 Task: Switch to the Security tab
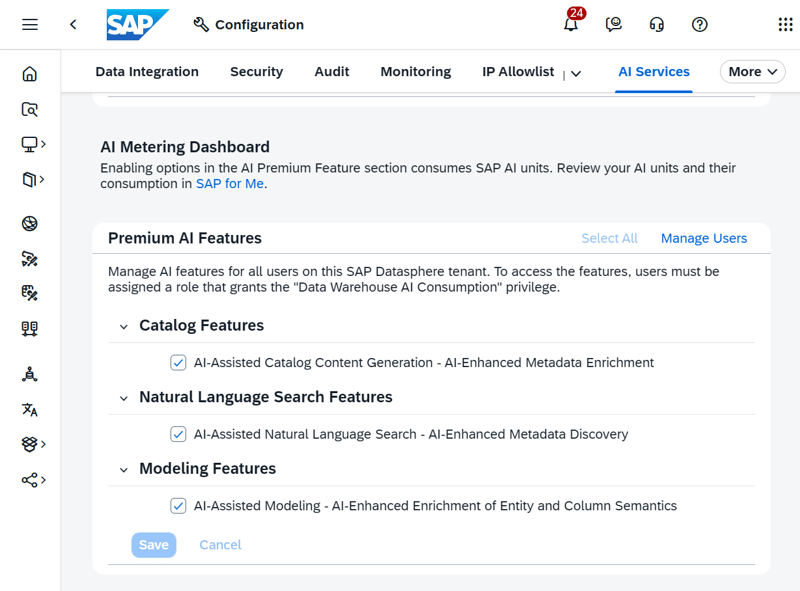pyautogui.click(x=257, y=72)
